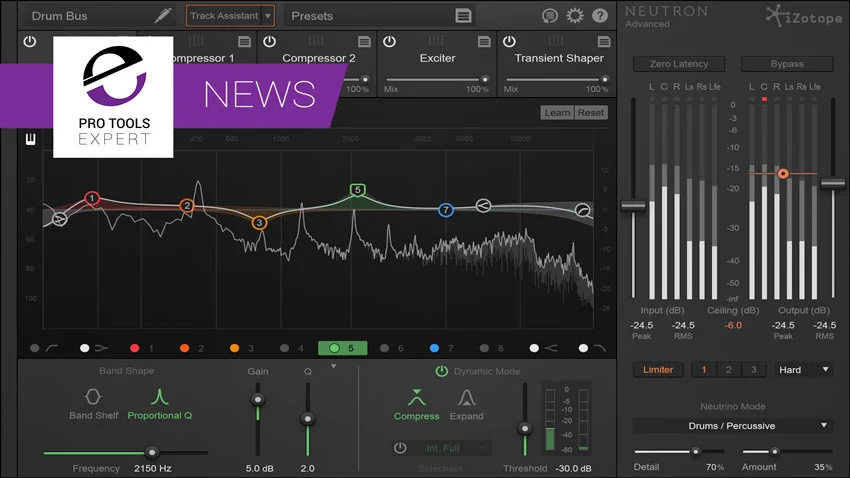Open the limiter Hard style dropdown

coord(803,370)
